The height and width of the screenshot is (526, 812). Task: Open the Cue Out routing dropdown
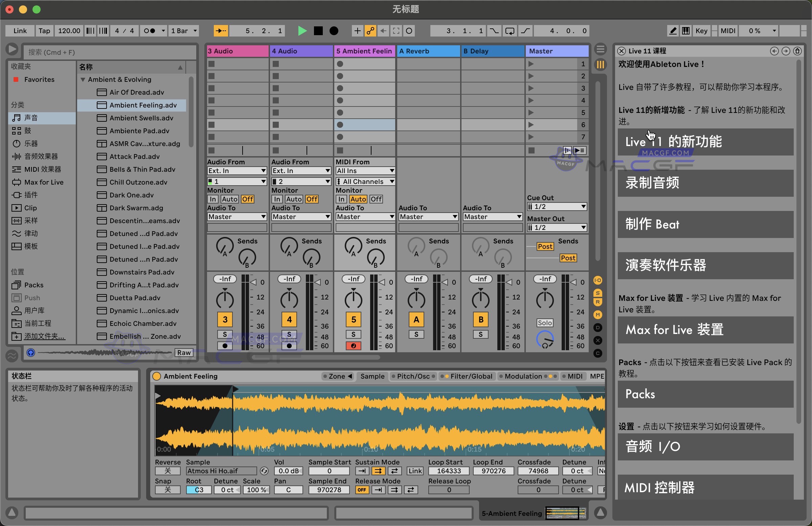[x=556, y=206]
